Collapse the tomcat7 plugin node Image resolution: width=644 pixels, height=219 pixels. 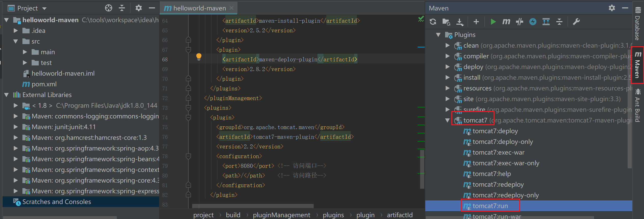[x=447, y=120]
